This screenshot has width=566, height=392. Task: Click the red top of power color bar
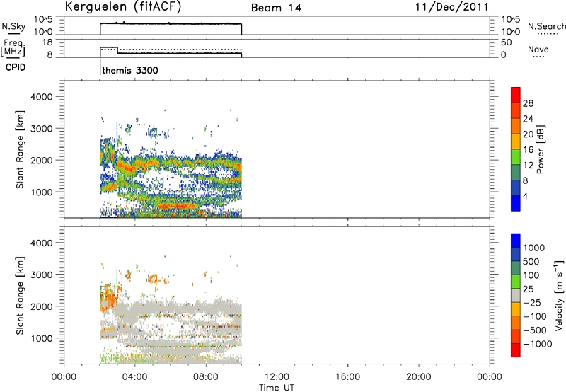pyautogui.click(x=516, y=93)
